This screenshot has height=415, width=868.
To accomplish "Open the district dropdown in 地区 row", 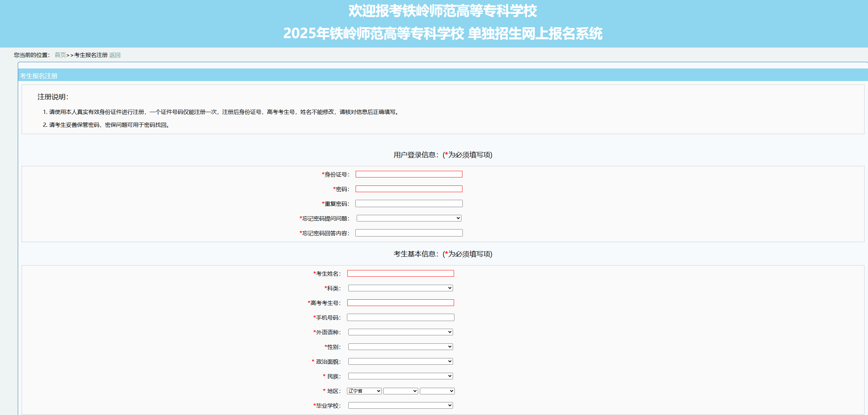I will pyautogui.click(x=437, y=391).
